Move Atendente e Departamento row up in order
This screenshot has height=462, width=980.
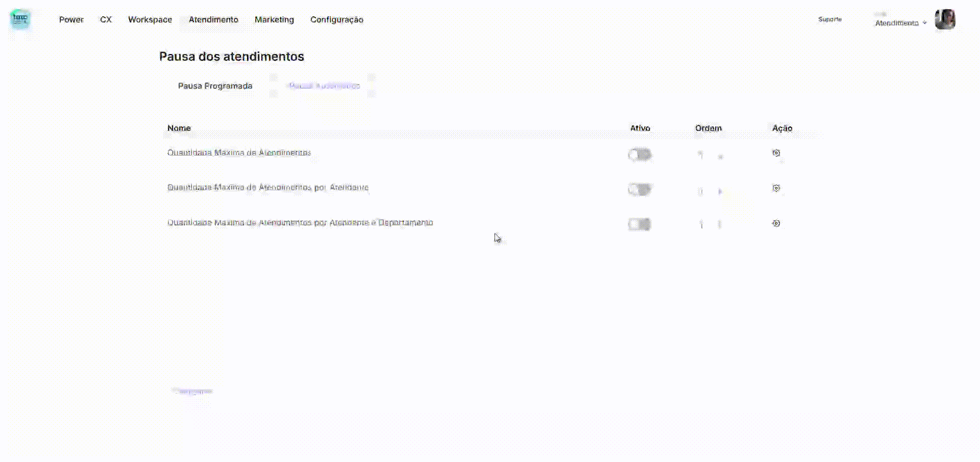tap(701, 224)
